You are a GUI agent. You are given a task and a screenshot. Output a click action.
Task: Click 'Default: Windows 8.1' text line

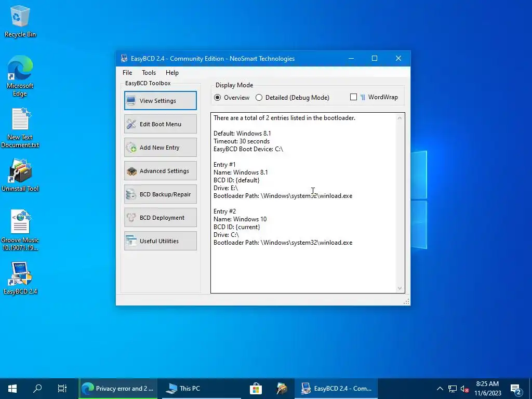point(242,134)
